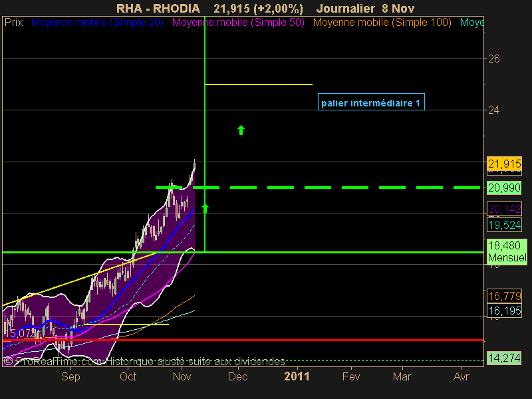Select the "Moyenne mobile (Simple 50)" legend entry
The image size is (532, 399).
238,23
